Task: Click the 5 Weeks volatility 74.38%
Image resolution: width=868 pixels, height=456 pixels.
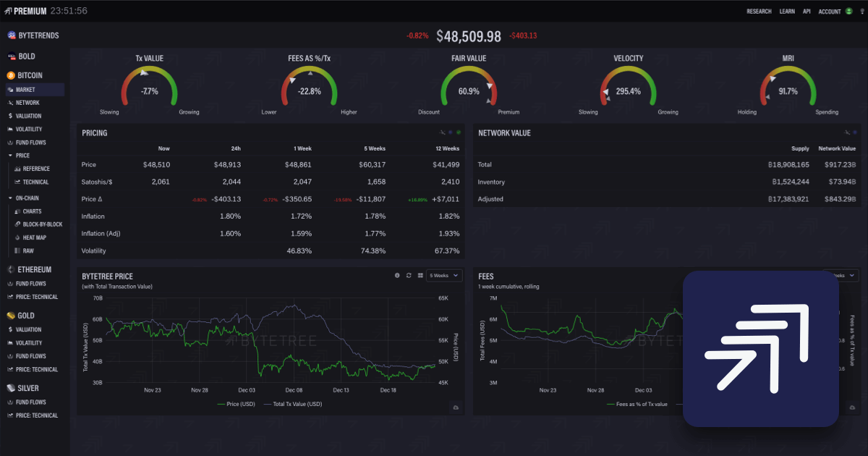Action: point(373,251)
